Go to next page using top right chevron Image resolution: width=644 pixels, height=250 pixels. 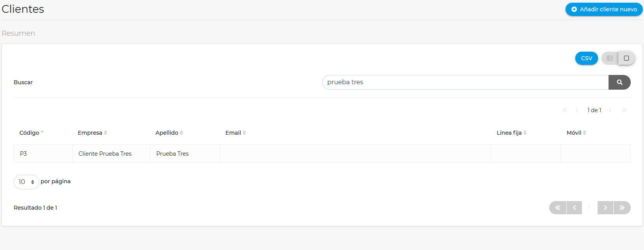coord(610,110)
